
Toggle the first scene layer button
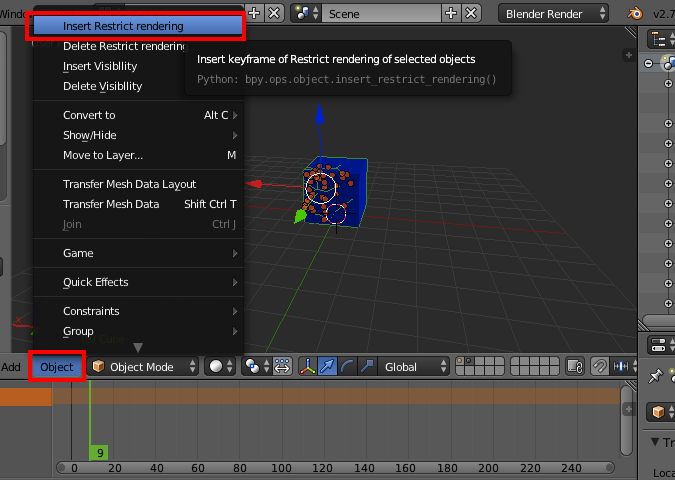click(460, 361)
